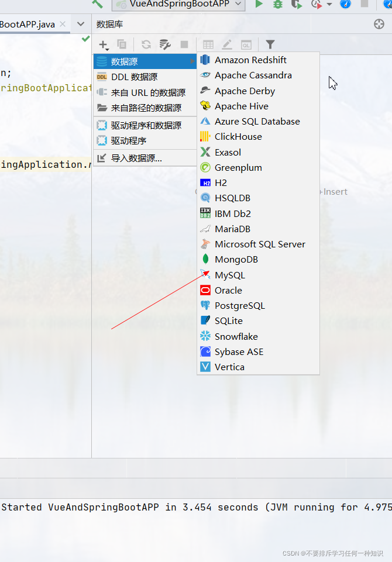This screenshot has height=562, width=392.
Task: Click the blue circular icon in top toolbar
Action: point(345,4)
